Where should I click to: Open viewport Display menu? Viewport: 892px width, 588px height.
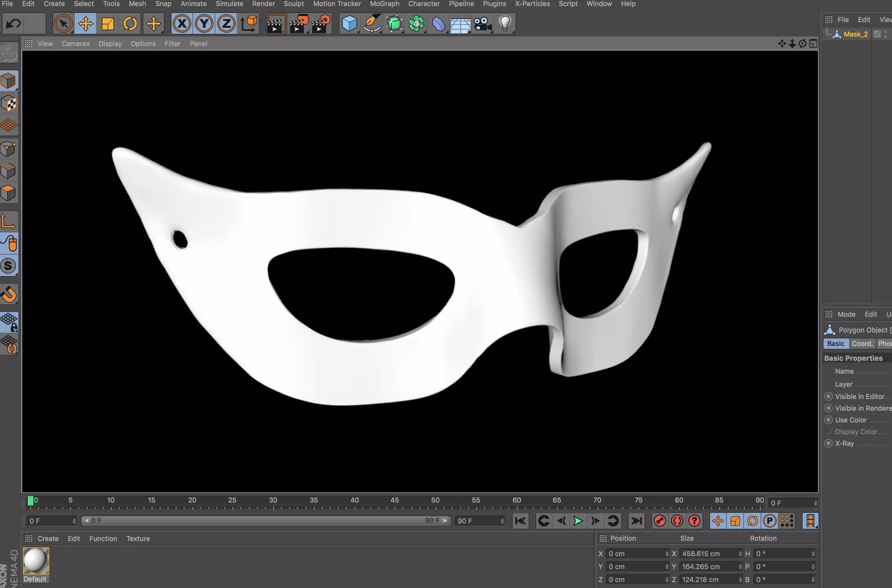[110, 43]
